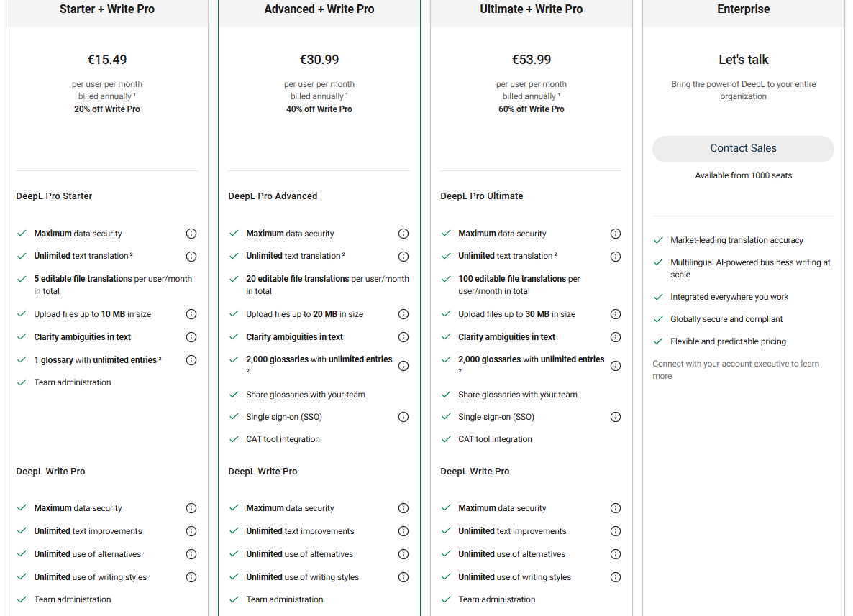Open info icon for Advanced Clarify ambiguities
853x616 pixels.
click(403, 337)
